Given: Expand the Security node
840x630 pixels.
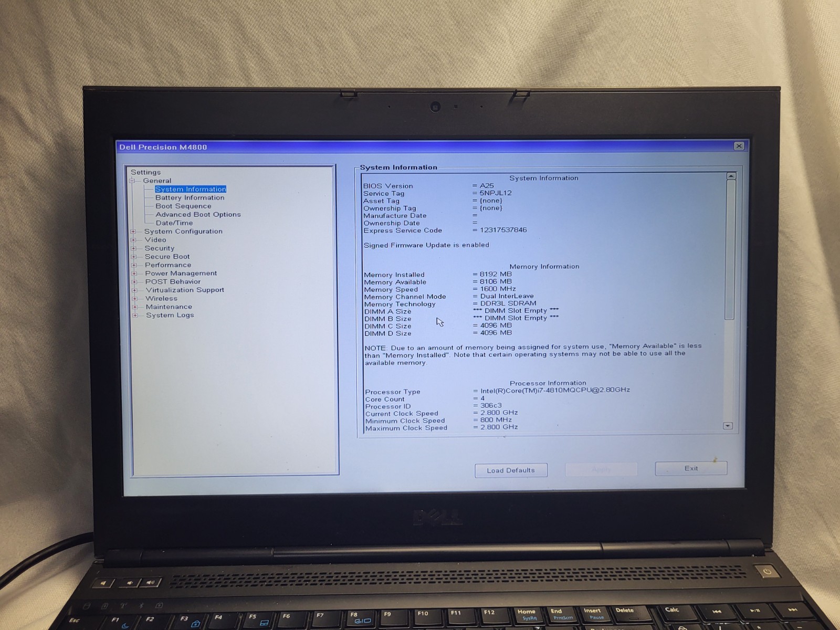Looking at the screenshot, I should (x=134, y=248).
